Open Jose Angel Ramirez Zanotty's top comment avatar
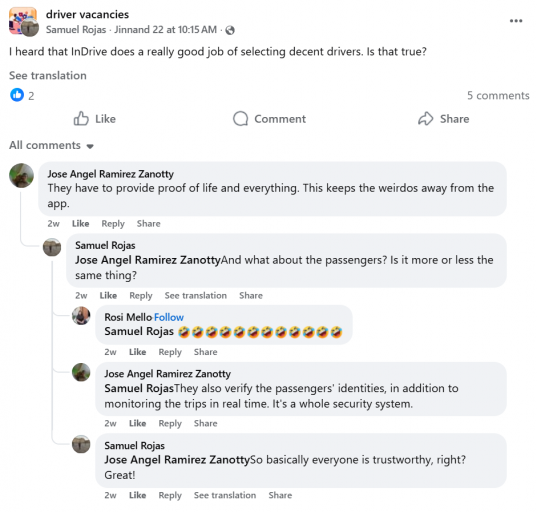Image resolution: width=537 pixels, height=512 pixels. point(21,175)
